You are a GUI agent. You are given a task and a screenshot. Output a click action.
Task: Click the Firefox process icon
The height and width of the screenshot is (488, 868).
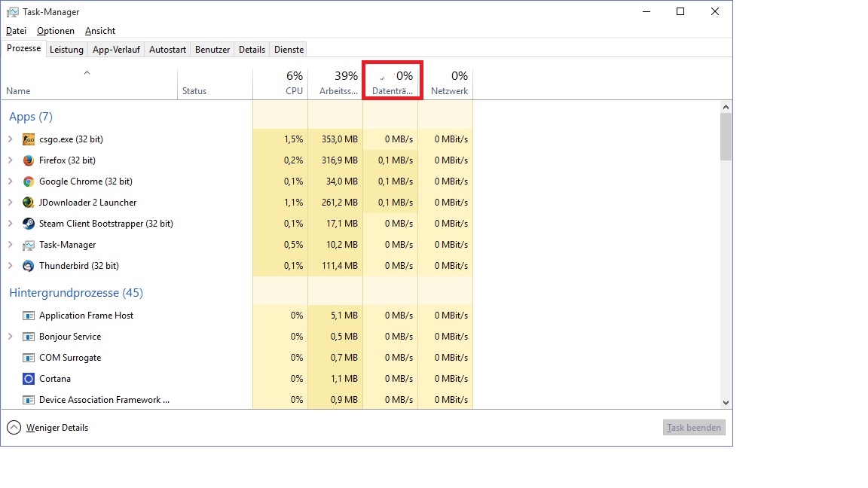click(28, 160)
